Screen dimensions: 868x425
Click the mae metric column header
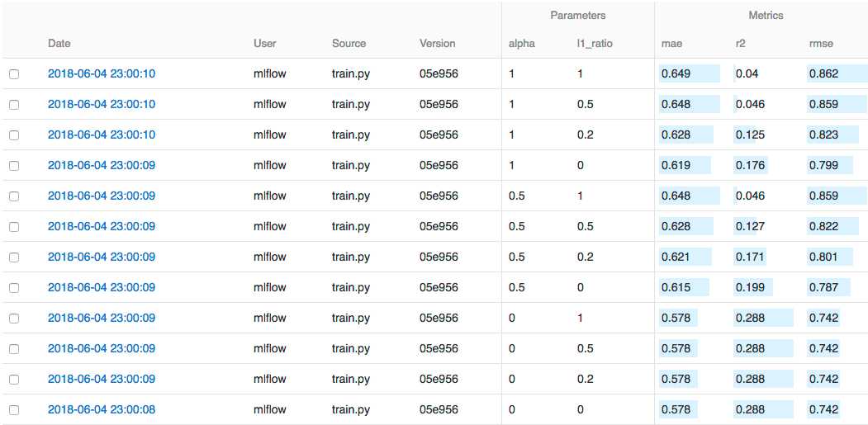point(671,43)
